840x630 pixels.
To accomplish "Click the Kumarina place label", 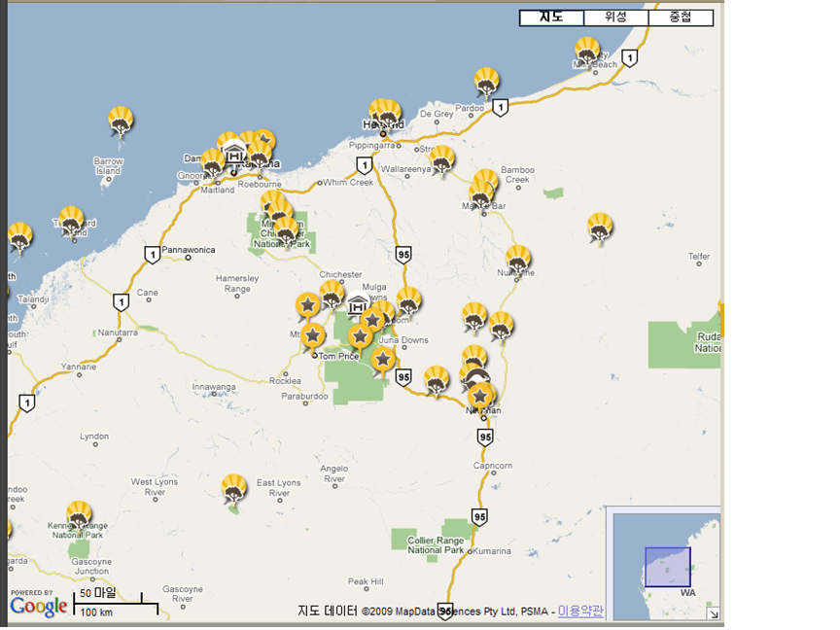I will pyautogui.click(x=492, y=551).
